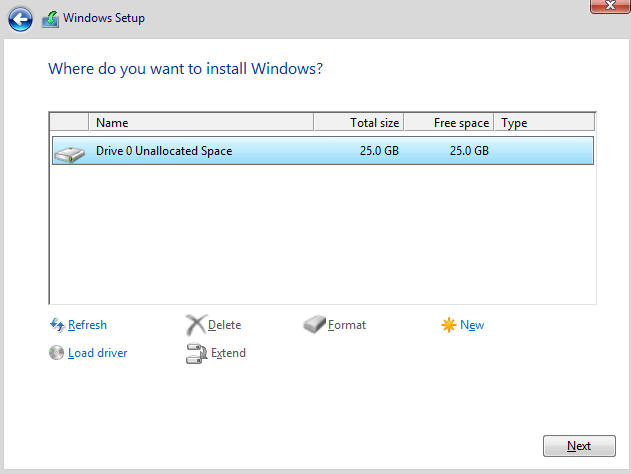Click the Extend partition icon
The height and width of the screenshot is (474, 631).
196,353
